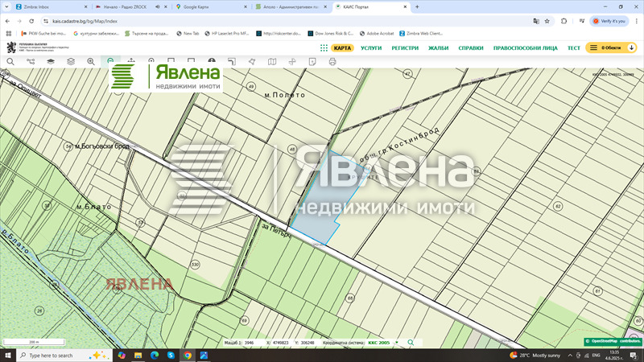644x362 pixels.
Task: Open the СПРАВКИ menu item
Action: point(471,47)
